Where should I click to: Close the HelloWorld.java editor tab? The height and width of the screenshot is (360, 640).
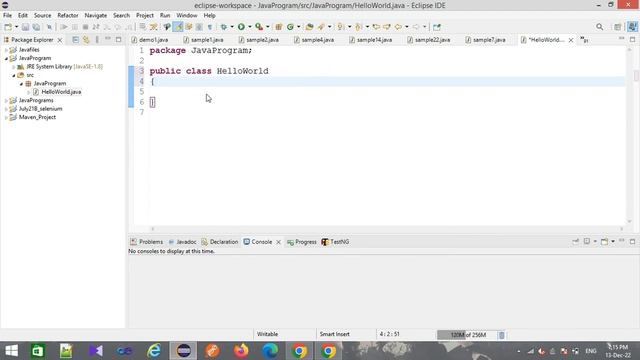point(571,40)
